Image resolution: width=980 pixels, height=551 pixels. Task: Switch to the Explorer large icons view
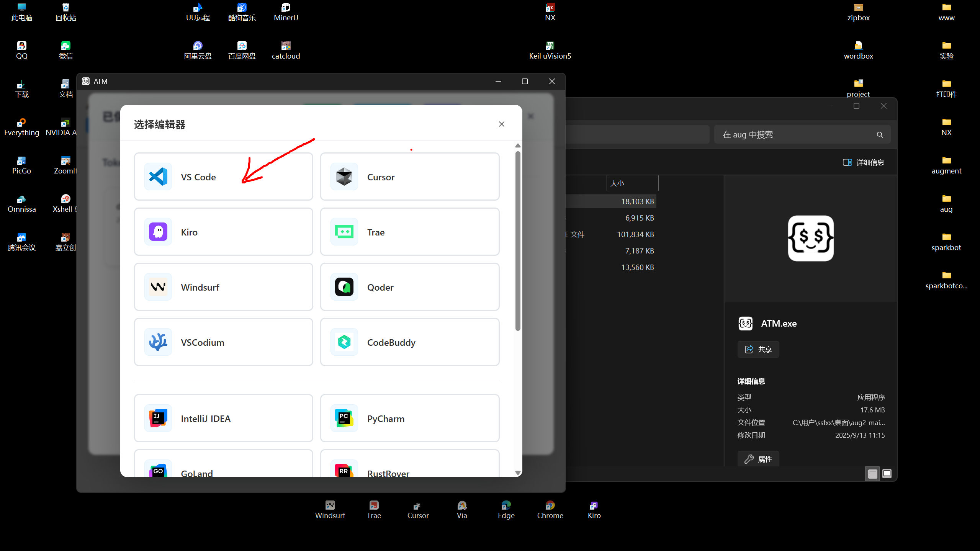pyautogui.click(x=887, y=474)
